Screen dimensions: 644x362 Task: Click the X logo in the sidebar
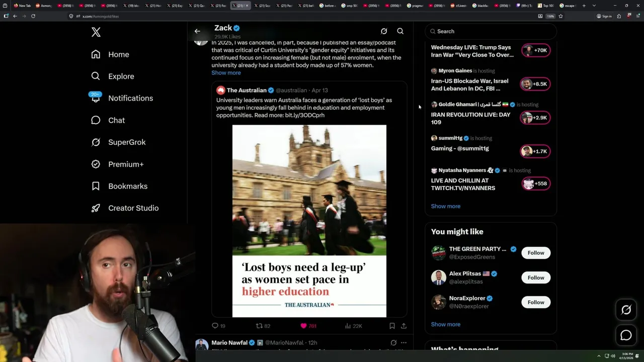[96, 32]
